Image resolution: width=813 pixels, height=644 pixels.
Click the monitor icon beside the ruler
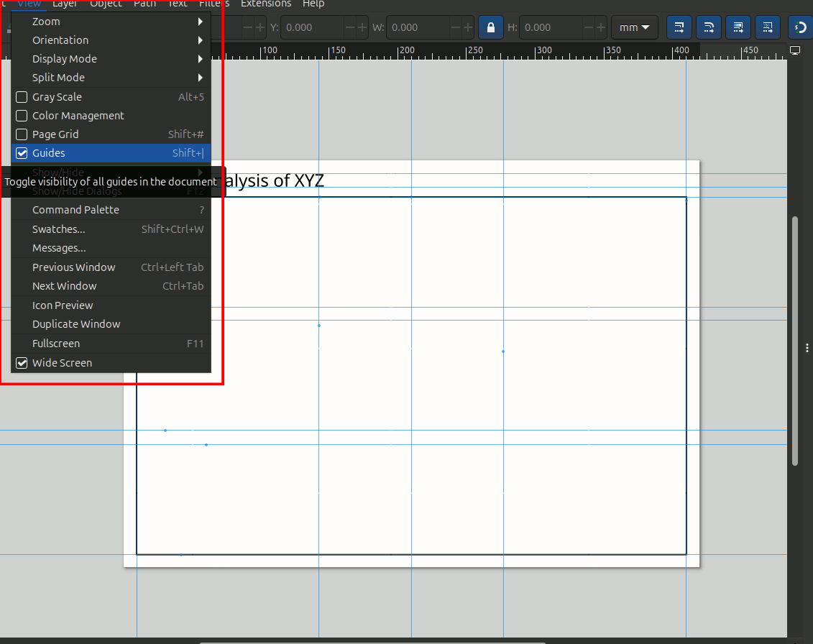tap(795, 50)
